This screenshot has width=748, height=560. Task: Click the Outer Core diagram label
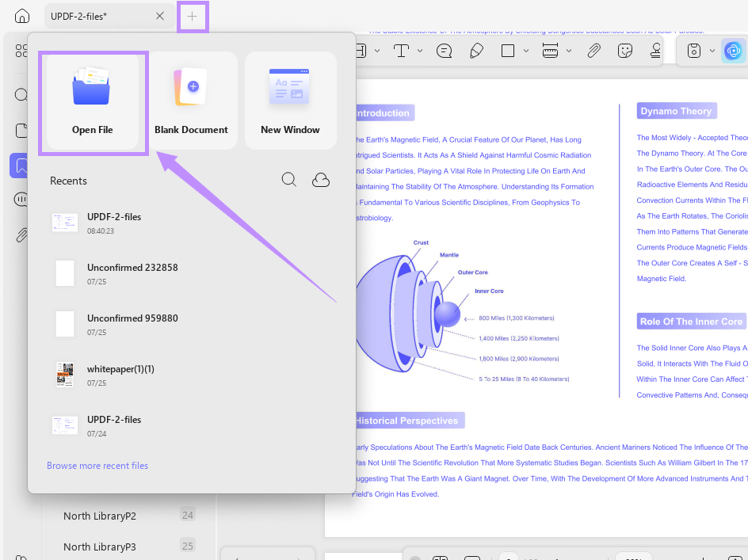(x=473, y=272)
